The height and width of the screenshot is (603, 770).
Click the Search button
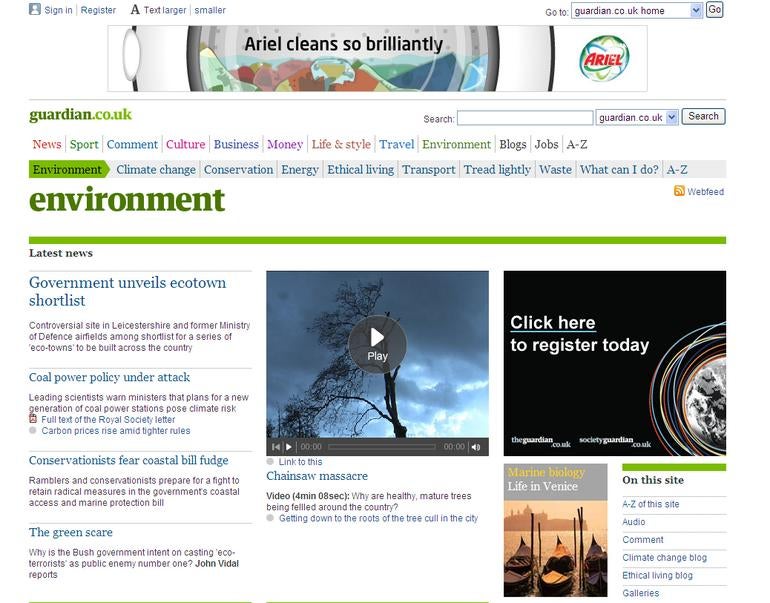click(x=703, y=116)
